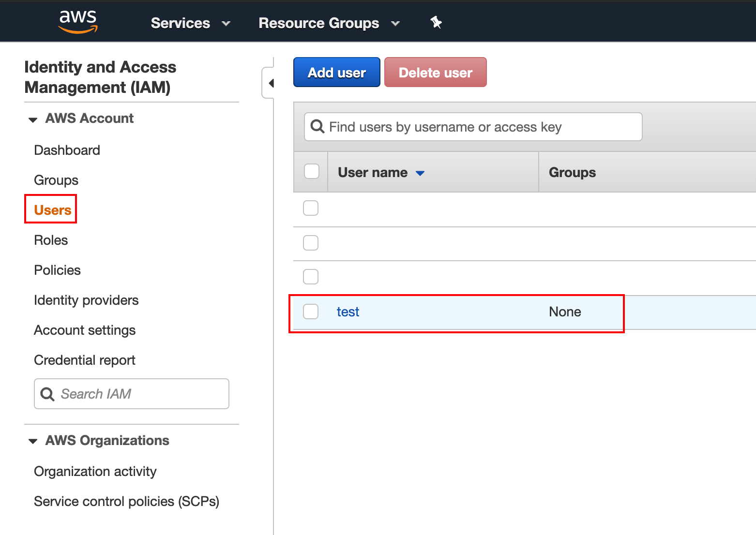Open Organization activity page
This screenshot has height=535, width=756.
pyautogui.click(x=95, y=472)
